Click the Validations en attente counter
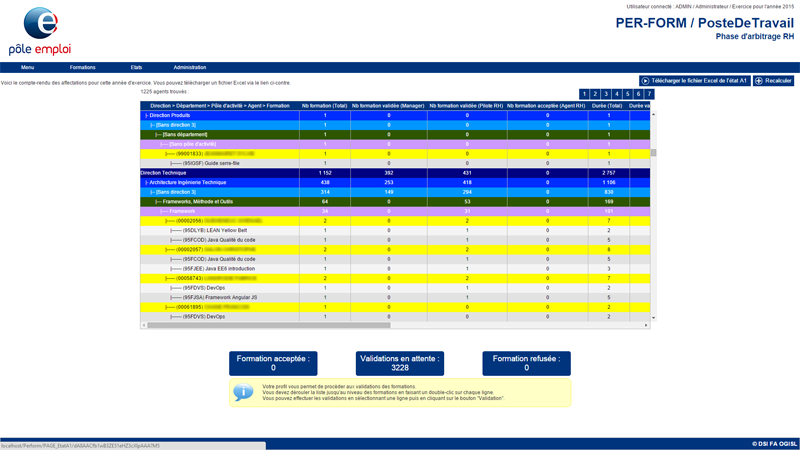The height and width of the screenshot is (450, 800). [x=399, y=363]
